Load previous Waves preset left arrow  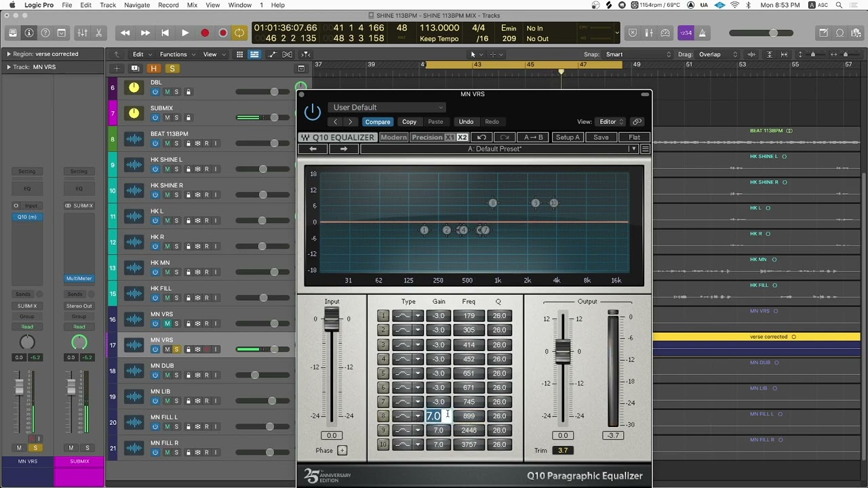coord(313,149)
